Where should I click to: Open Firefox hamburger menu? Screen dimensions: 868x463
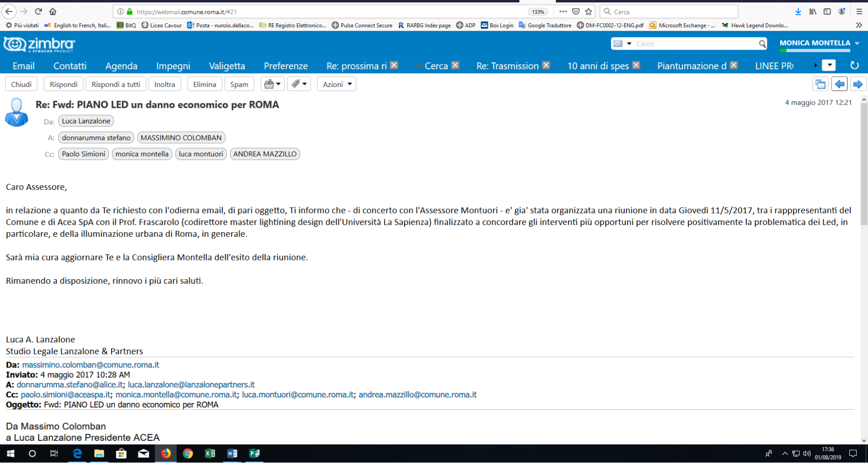point(859,12)
